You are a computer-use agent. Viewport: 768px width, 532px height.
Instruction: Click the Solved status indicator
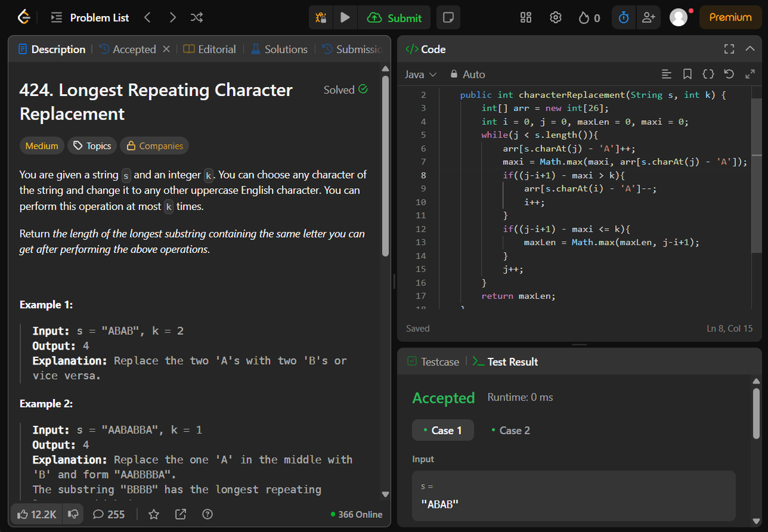(x=346, y=90)
